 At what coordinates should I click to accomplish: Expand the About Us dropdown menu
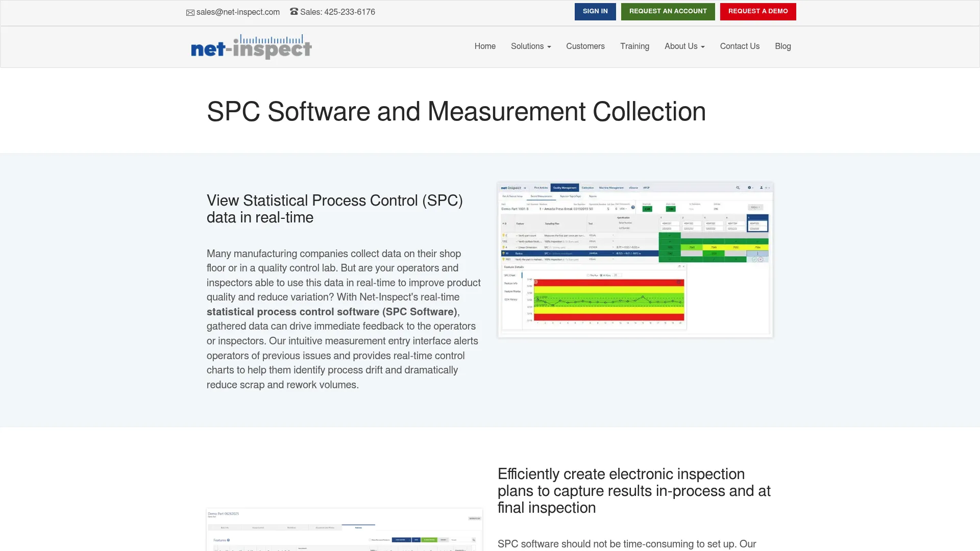684,46
